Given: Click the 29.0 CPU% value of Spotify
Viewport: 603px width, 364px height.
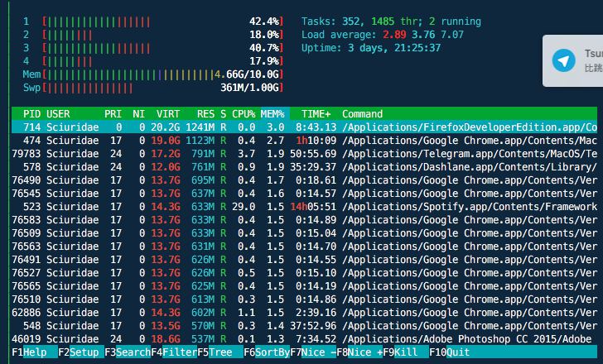Looking at the screenshot, I should click(x=244, y=207).
